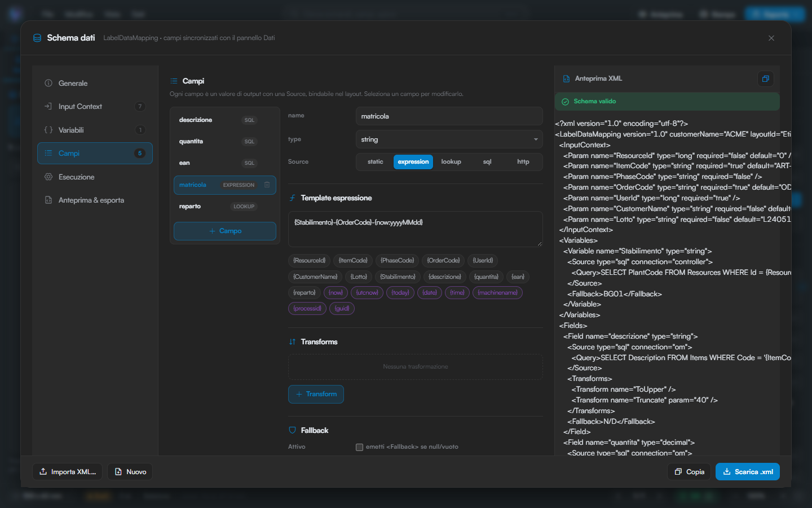Set Source to sql

click(x=487, y=162)
